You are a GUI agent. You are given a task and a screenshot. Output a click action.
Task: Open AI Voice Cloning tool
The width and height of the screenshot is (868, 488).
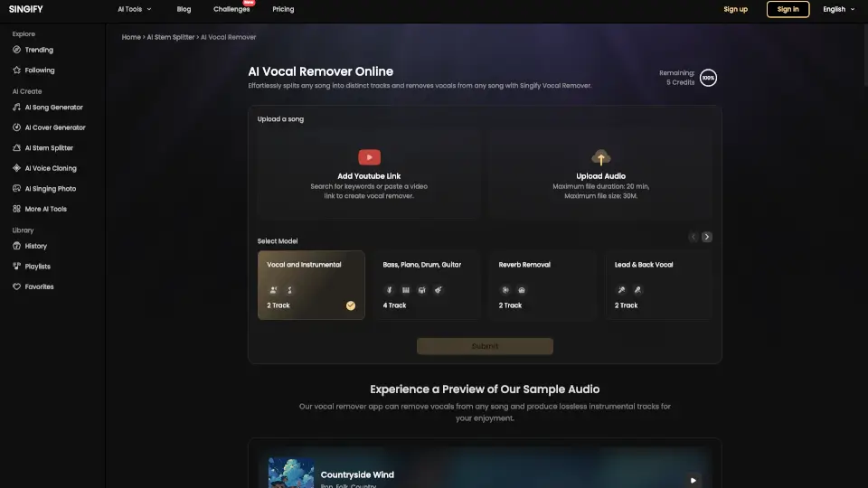(x=50, y=168)
